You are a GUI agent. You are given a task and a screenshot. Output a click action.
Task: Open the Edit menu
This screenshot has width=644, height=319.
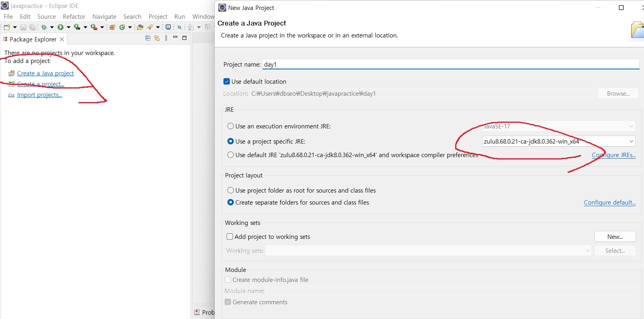point(25,16)
